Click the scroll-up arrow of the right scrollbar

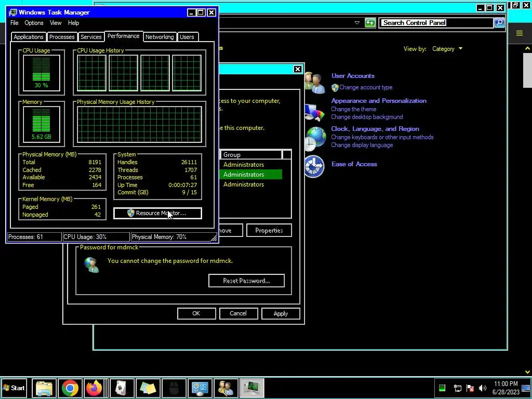527,48
